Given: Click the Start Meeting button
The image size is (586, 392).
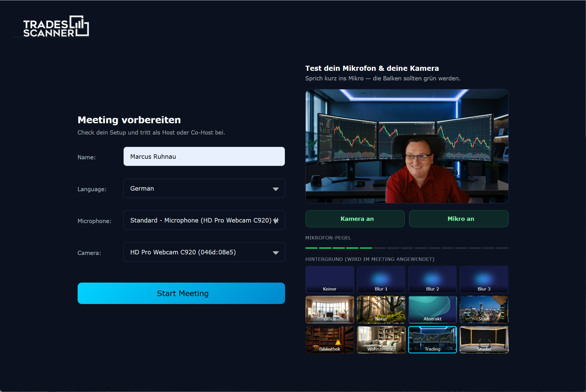Looking at the screenshot, I should (x=181, y=293).
